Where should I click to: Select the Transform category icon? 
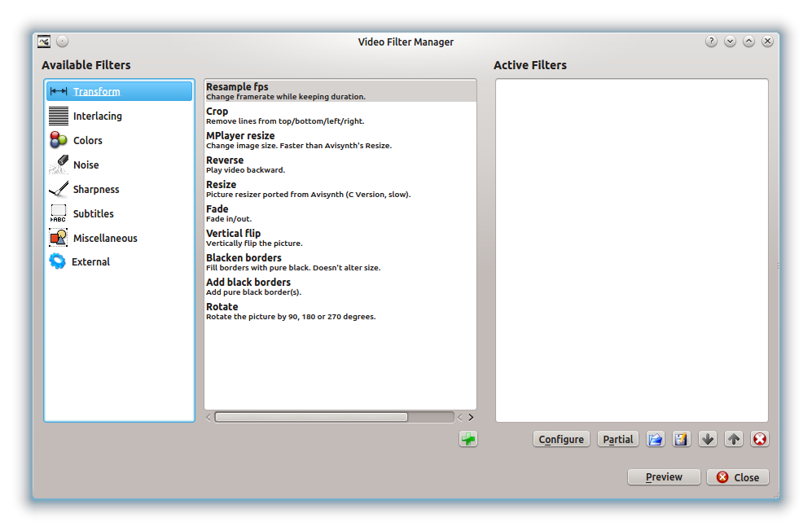coord(59,91)
